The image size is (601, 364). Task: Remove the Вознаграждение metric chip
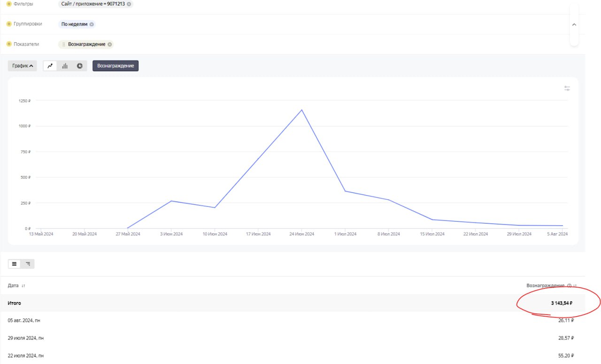tap(109, 45)
